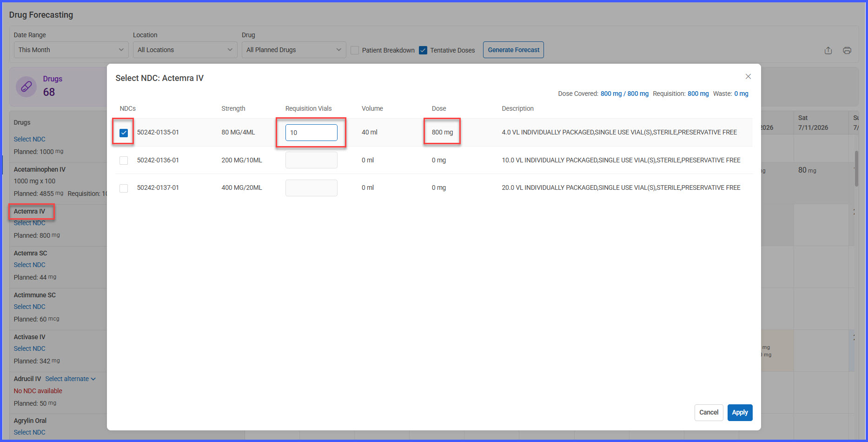The height and width of the screenshot is (442, 868).
Task: Click the export/share icon
Action: coord(828,50)
